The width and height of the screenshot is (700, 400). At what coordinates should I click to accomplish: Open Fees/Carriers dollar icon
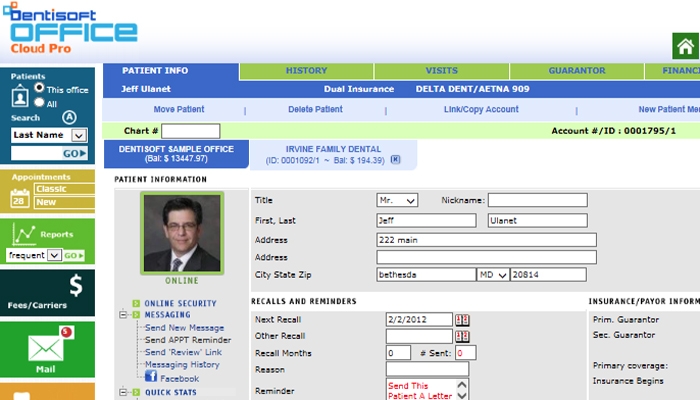[x=76, y=286]
